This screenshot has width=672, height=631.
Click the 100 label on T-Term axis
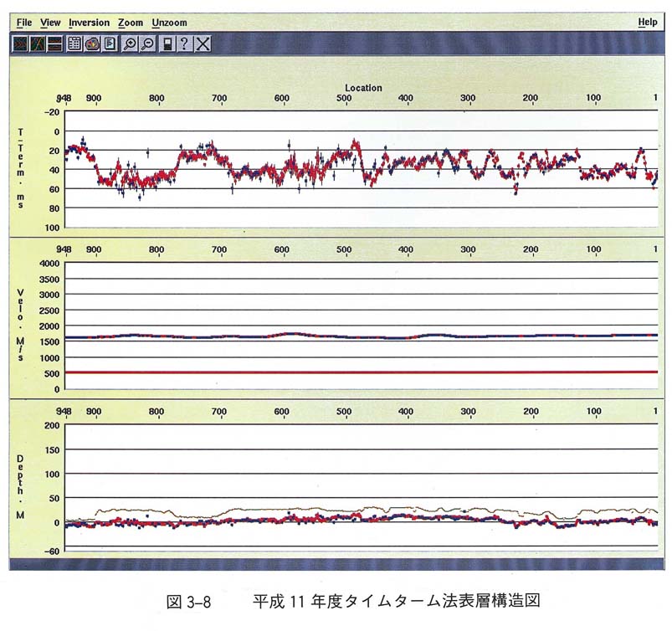point(52,228)
